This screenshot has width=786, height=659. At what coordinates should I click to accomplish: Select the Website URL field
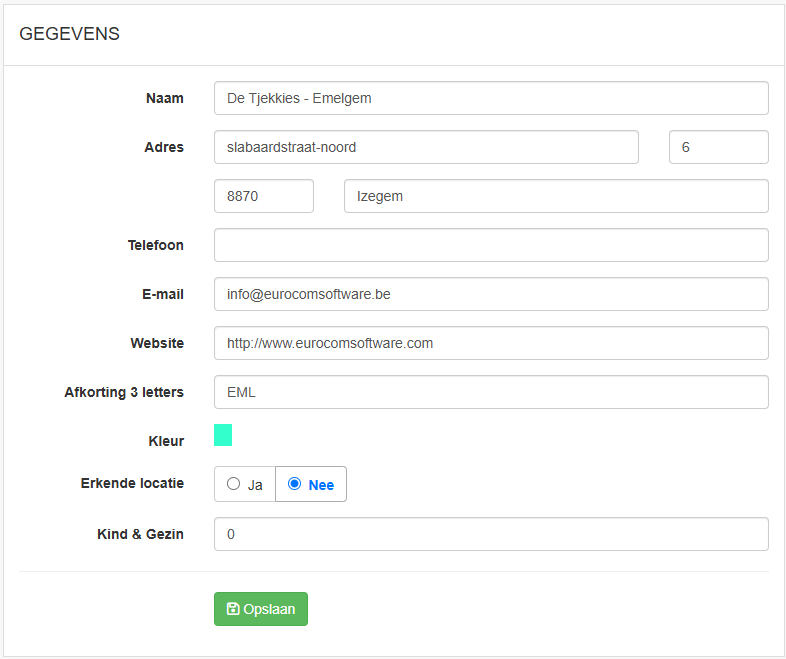[491, 343]
